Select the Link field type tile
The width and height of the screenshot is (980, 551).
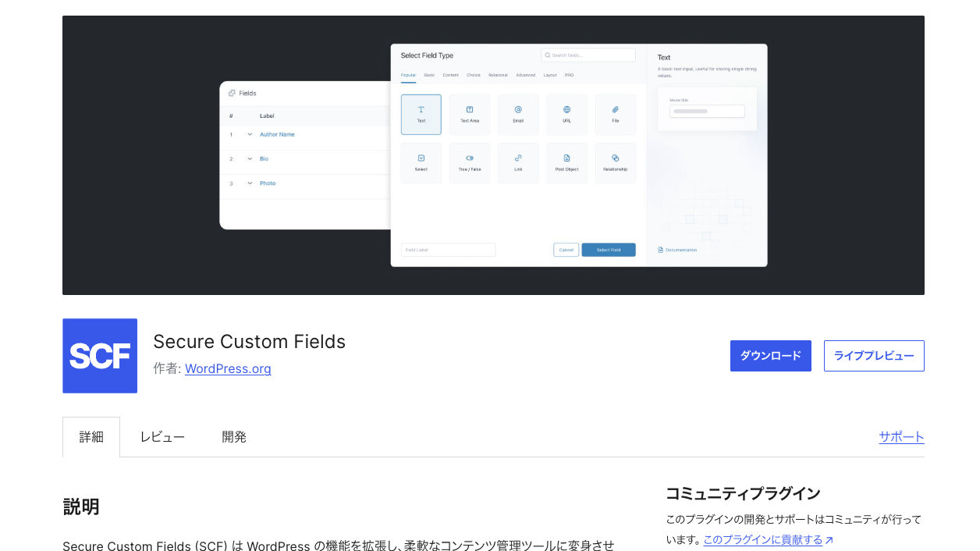click(518, 163)
